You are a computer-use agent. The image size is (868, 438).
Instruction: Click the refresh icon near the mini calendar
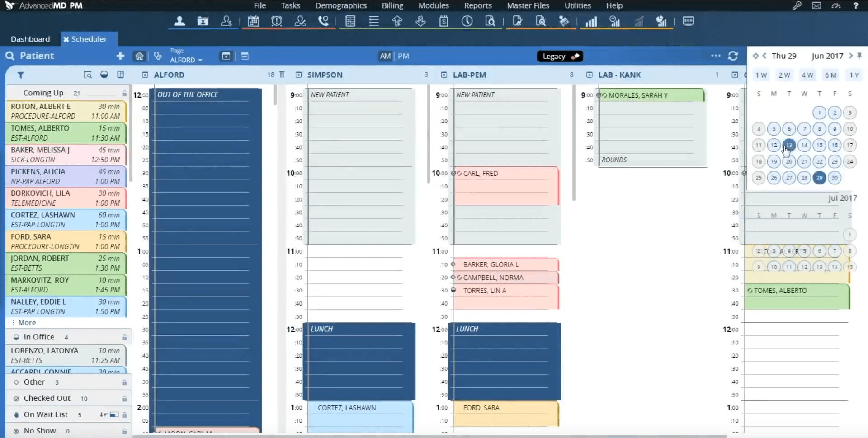click(x=733, y=56)
